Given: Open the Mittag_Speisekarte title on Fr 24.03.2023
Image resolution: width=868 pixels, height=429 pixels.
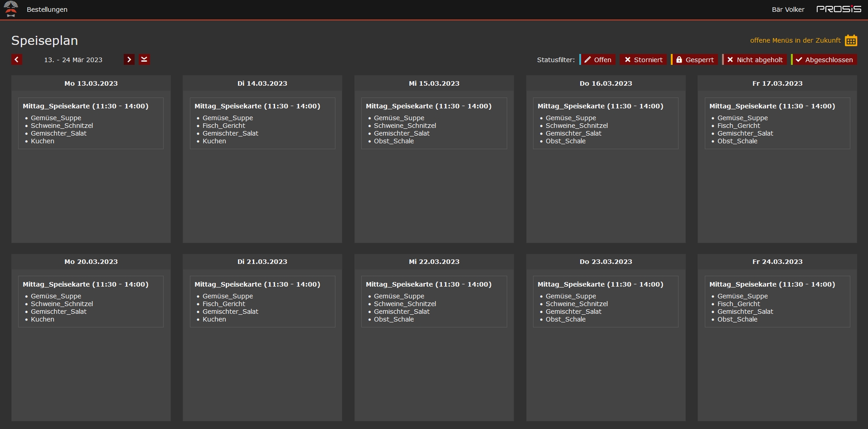Looking at the screenshot, I should tap(772, 284).
